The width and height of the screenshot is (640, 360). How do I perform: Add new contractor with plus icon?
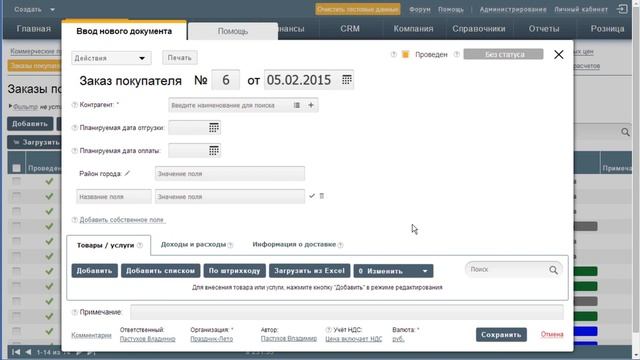coord(311,105)
